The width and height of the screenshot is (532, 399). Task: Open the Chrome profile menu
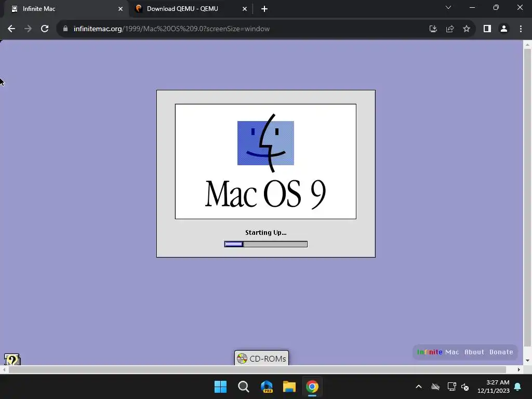click(x=504, y=29)
